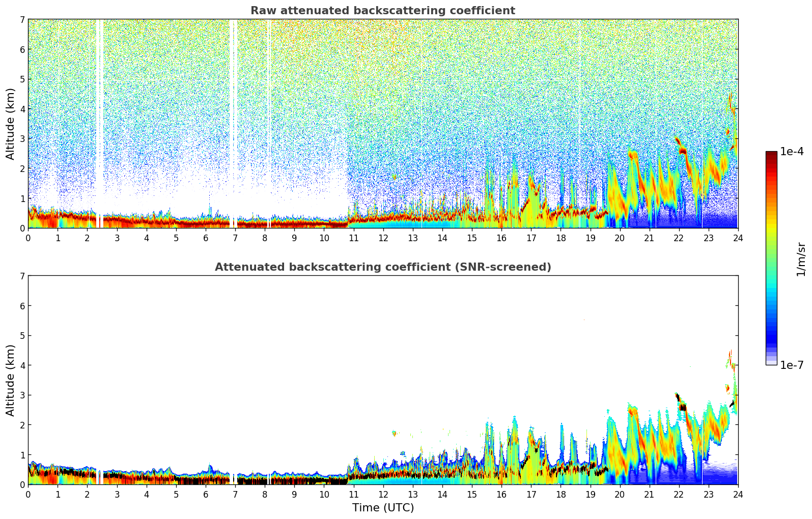Click hour 12 tick label on upper plot
Screen dimensions: 812x519
pyautogui.click(x=383, y=238)
